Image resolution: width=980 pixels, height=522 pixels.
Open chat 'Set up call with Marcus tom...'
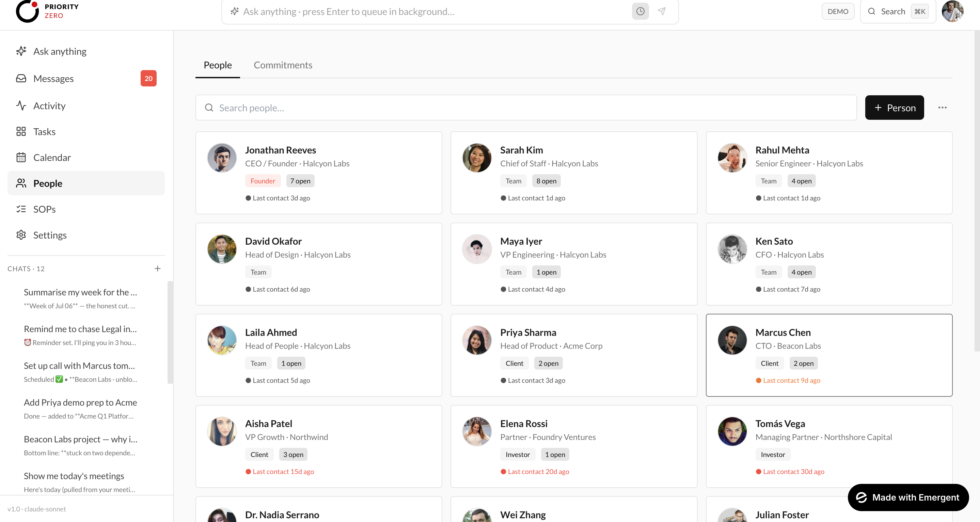click(x=81, y=372)
